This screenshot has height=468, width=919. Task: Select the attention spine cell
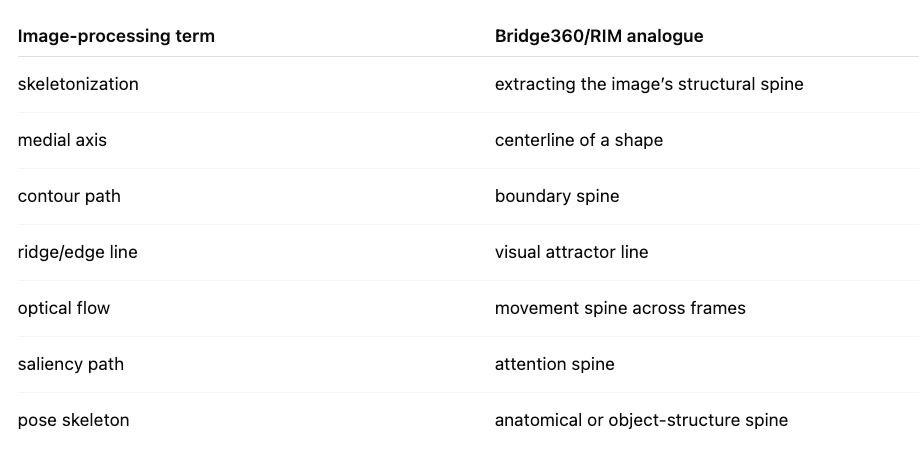554,364
